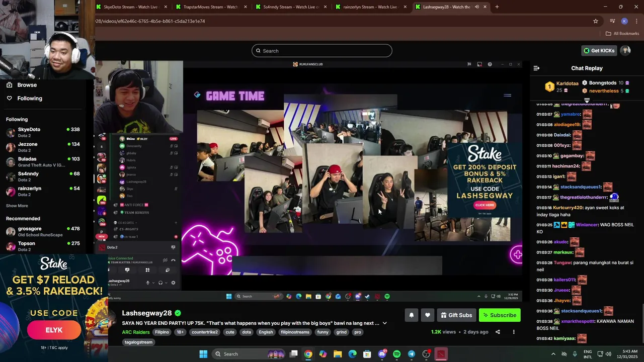The image size is (644, 362).
Task: Click the ELYK promo code button
Action: [54, 330]
